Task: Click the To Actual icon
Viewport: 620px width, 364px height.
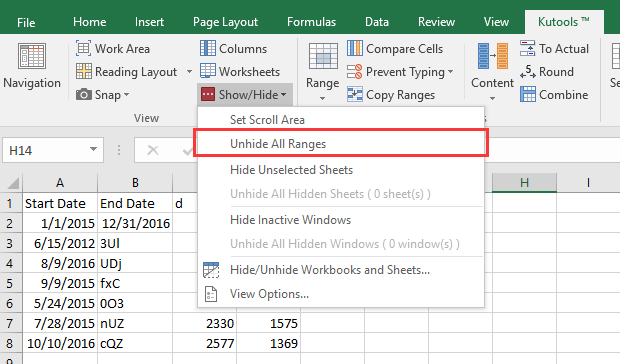Action: click(527, 49)
